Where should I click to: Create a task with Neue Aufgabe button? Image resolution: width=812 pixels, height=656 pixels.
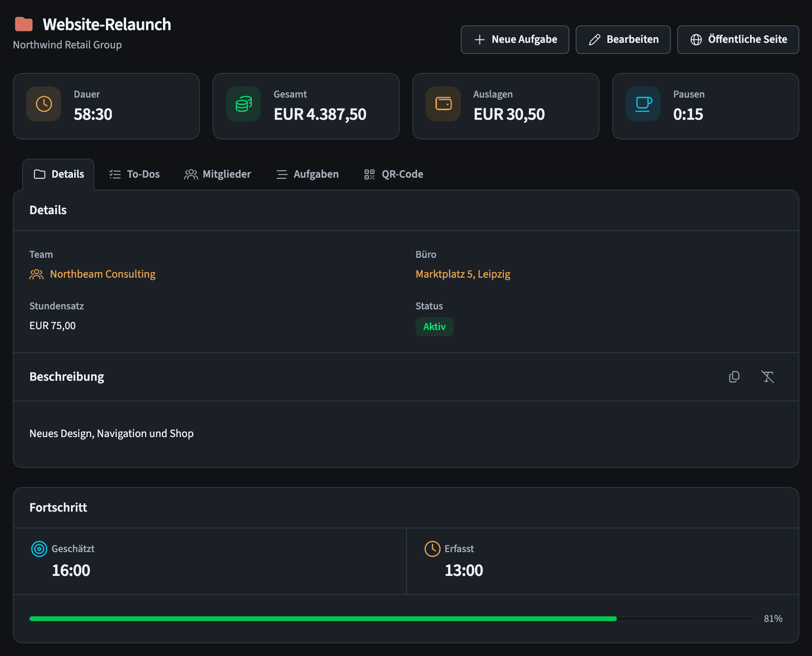[515, 40]
